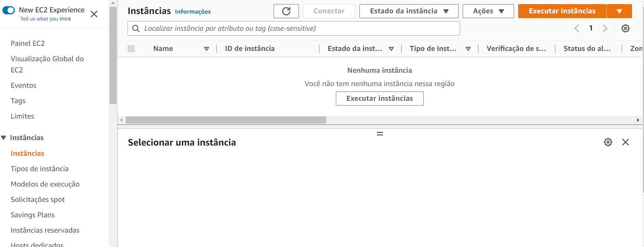Screen dimensions: 644x247
Task: Click page number 1
Action: 591,28
